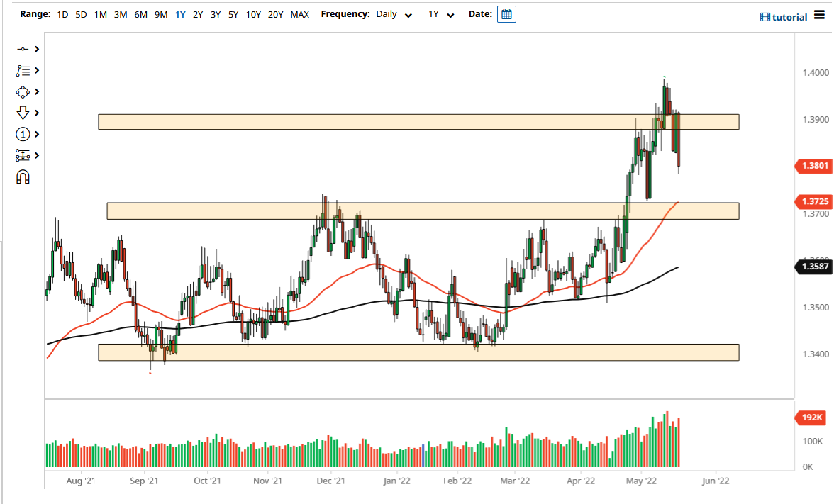Viewport: 834px width, 504px height.
Task: Select the measurement tool
Action: (23, 156)
